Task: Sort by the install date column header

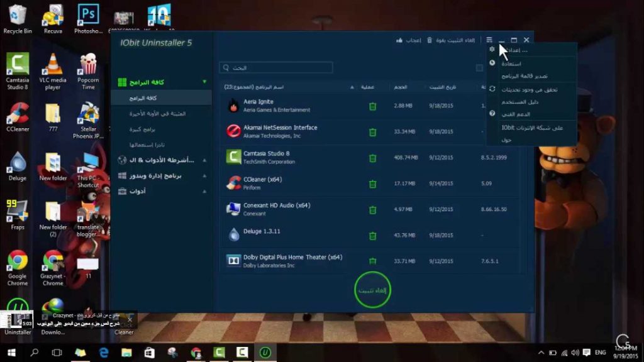Action: click(442, 87)
